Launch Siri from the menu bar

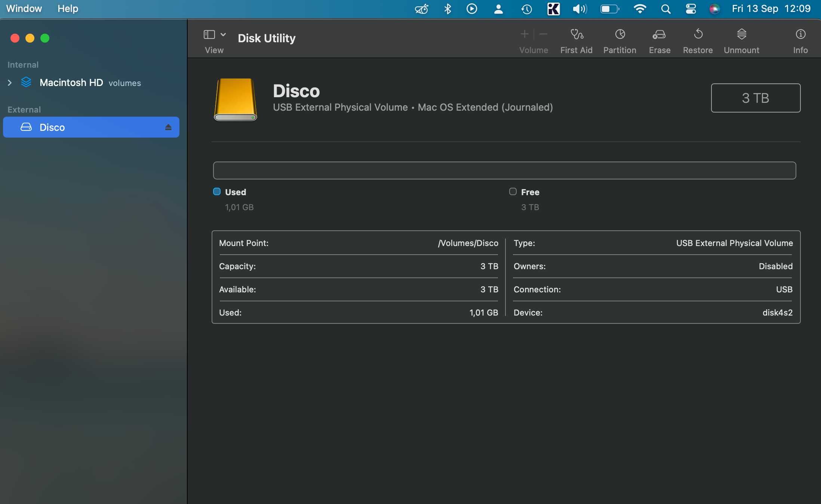(x=714, y=9)
